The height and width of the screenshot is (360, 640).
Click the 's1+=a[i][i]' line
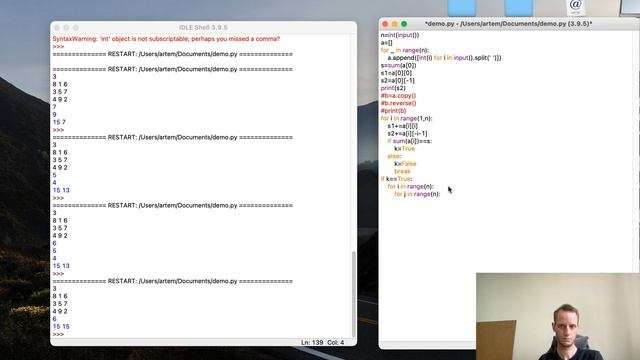pyautogui.click(x=402, y=126)
